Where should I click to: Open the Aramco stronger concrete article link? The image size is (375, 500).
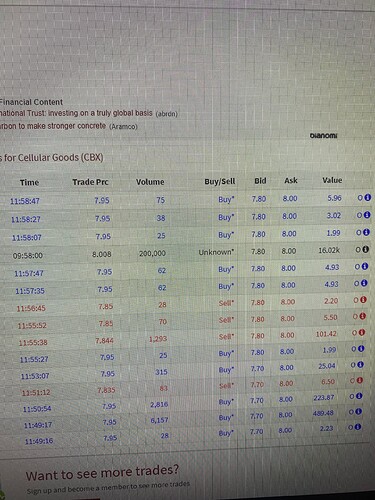(68, 126)
